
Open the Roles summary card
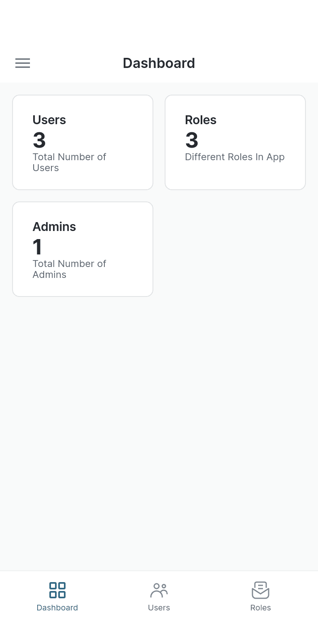(x=235, y=142)
